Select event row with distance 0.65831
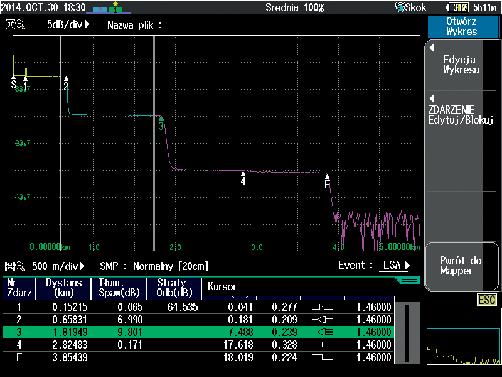 pyautogui.click(x=198, y=320)
